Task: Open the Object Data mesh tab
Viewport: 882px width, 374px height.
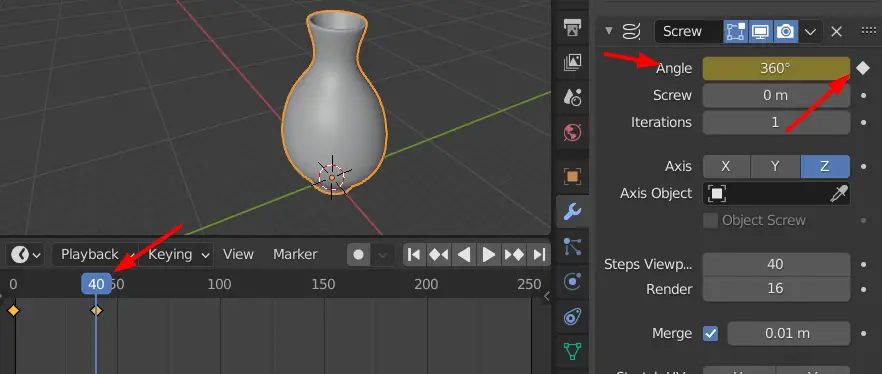Action: 573,352
